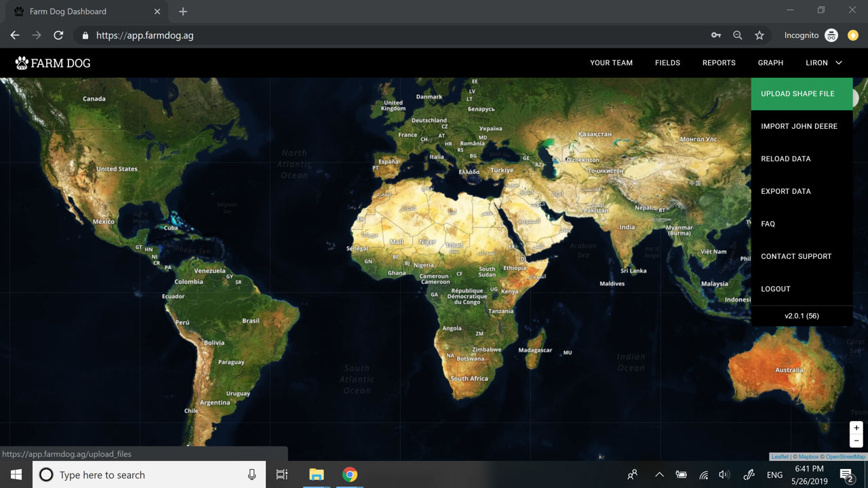Zoom in the map with plus button
The image size is (868, 488).
pos(856,428)
